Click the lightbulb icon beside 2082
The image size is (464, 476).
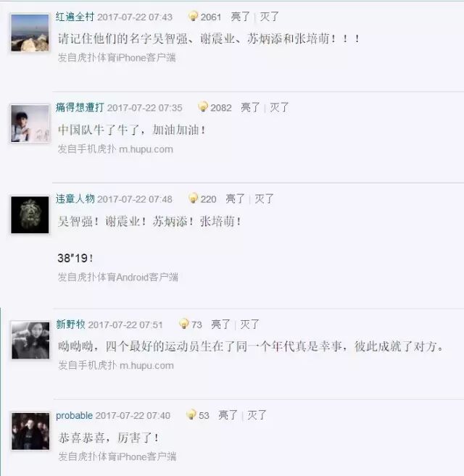(203, 107)
